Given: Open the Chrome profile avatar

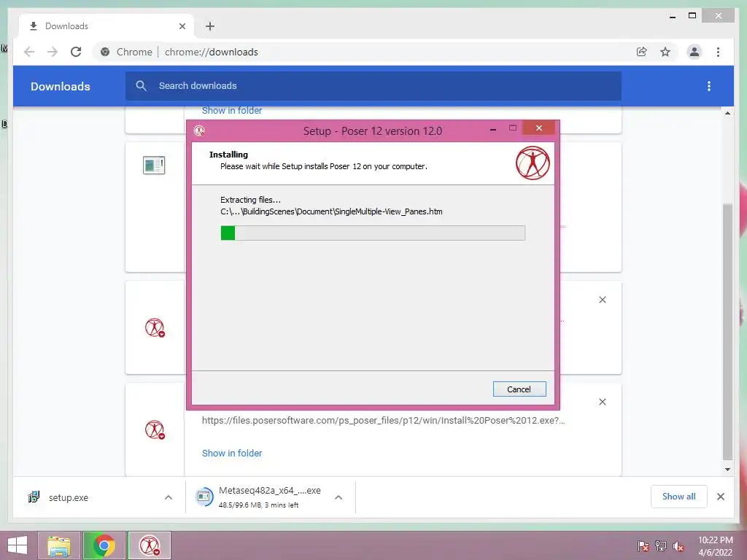Looking at the screenshot, I should pos(694,52).
